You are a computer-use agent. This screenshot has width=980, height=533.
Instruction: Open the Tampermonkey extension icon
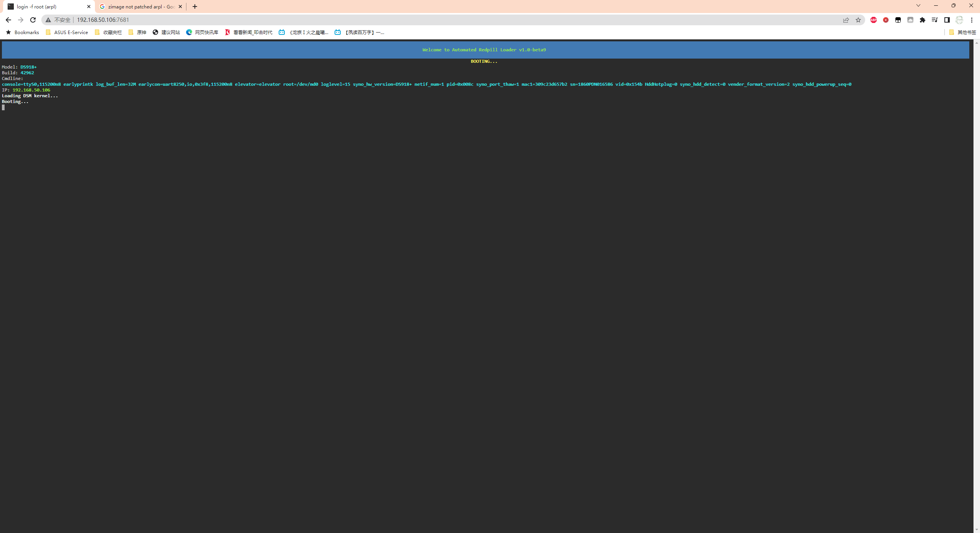click(x=898, y=20)
